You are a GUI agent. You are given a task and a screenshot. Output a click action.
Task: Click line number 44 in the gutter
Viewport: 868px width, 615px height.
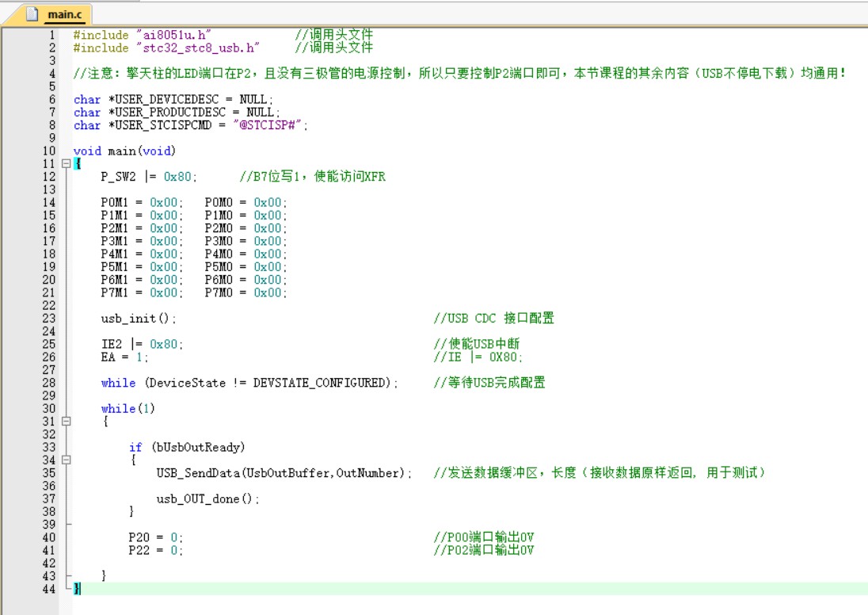point(49,589)
